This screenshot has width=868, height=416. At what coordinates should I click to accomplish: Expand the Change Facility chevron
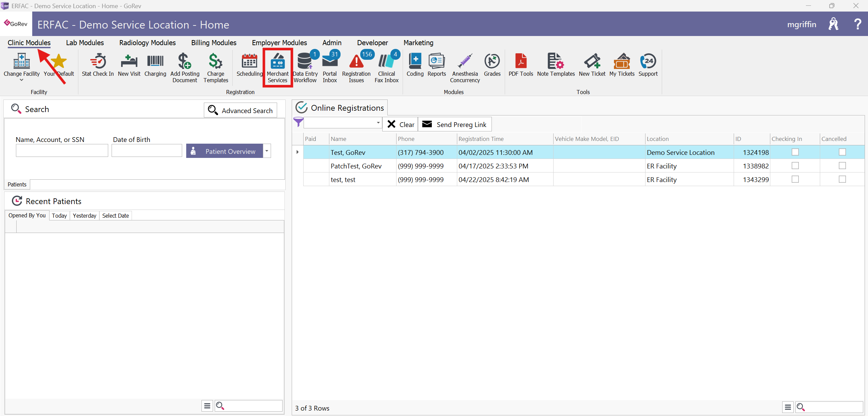click(x=21, y=80)
